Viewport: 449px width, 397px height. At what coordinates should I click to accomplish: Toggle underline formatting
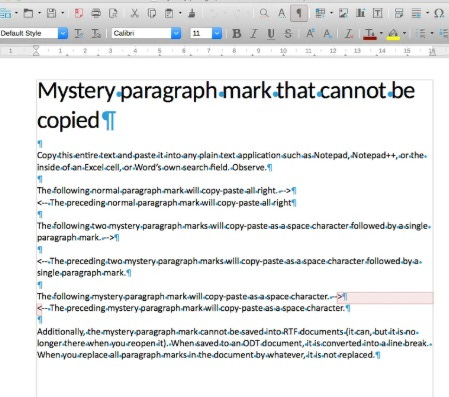point(271,33)
